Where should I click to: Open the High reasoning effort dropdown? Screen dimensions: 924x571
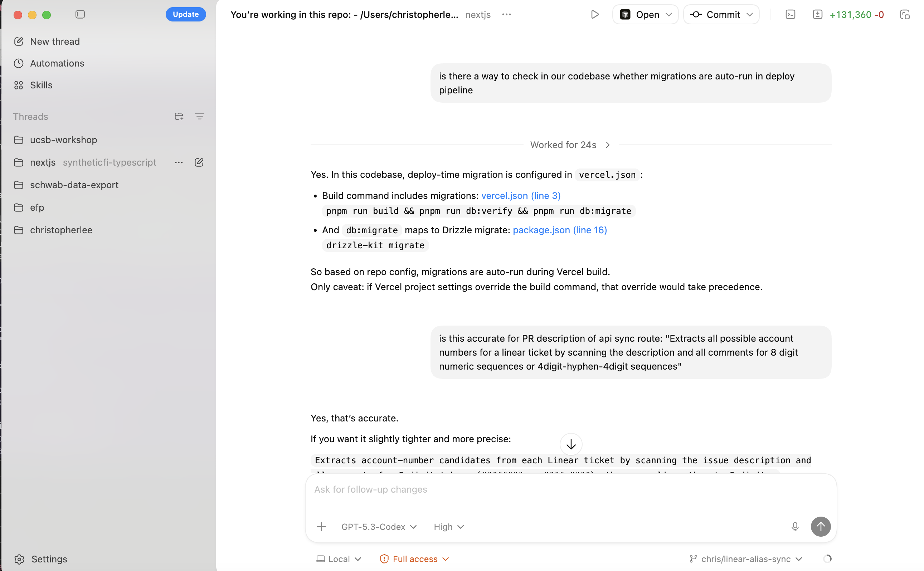[x=449, y=526]
